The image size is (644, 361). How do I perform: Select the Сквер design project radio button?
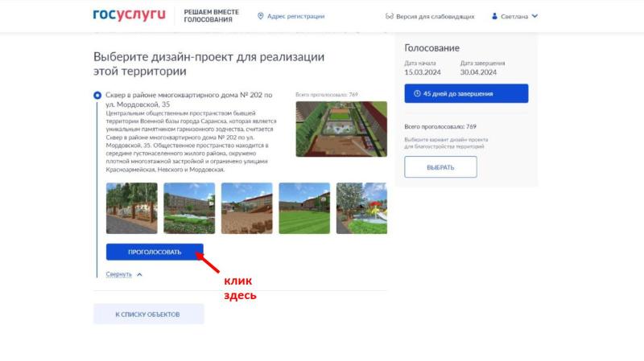(x=97, y=95)
